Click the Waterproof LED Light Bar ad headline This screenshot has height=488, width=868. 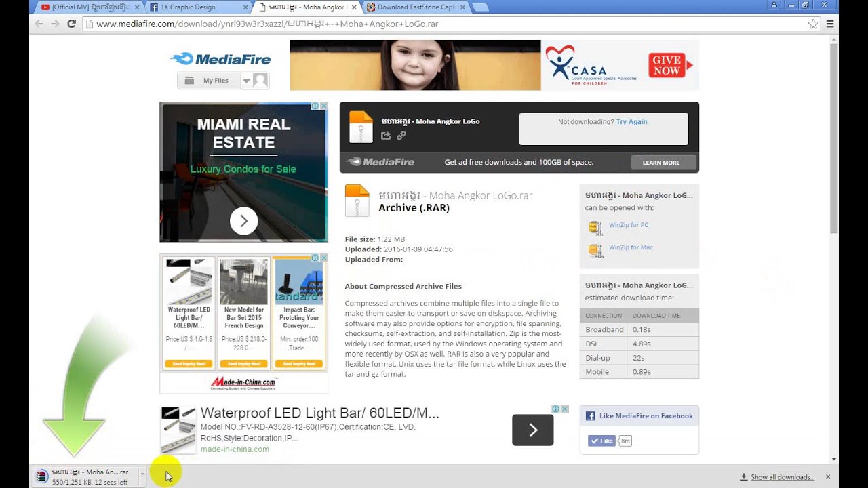320,413
